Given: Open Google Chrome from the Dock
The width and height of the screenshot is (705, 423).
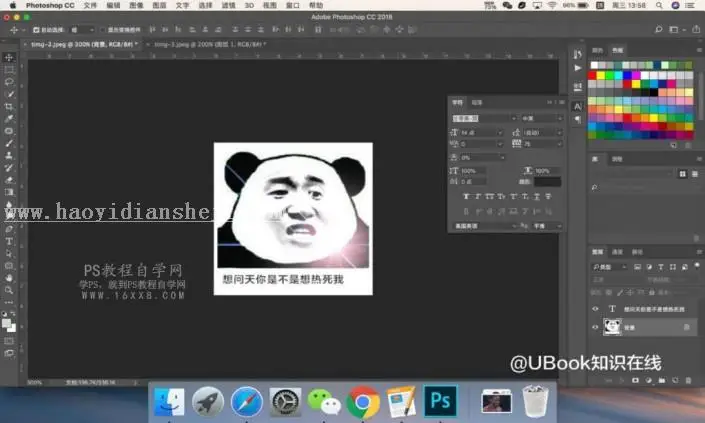Looking at the screenshot, I should coord(362,402).
